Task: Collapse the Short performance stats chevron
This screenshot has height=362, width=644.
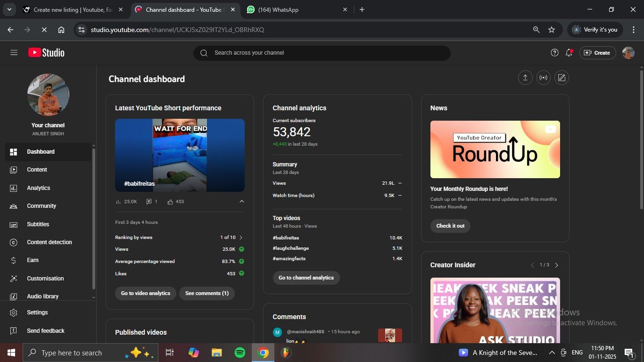Action: 242,201
